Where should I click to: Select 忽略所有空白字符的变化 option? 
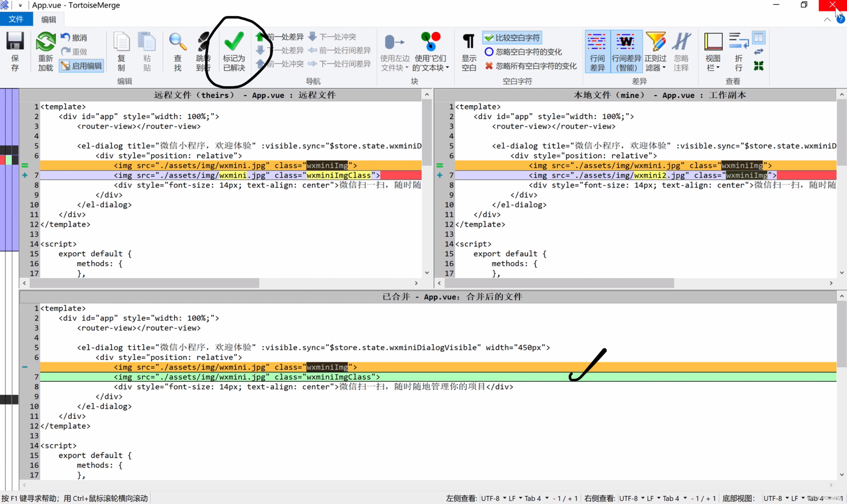[531, 66]
